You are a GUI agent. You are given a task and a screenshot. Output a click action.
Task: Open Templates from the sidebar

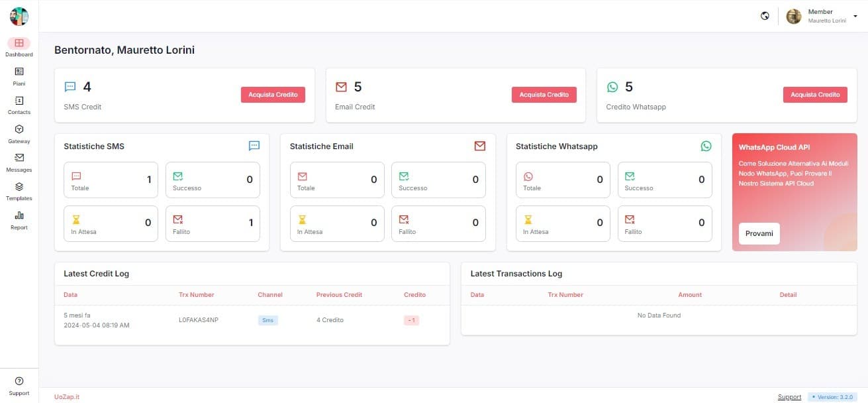tap(19, 187)
